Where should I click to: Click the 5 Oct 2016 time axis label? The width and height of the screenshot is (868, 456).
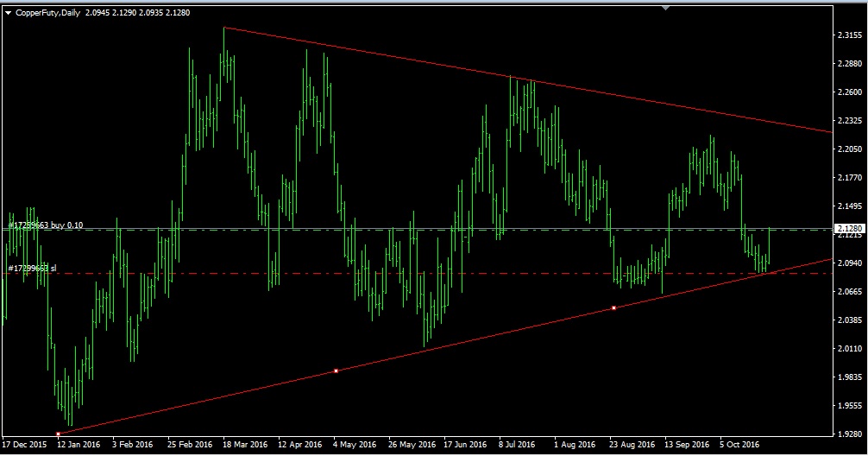739,445
